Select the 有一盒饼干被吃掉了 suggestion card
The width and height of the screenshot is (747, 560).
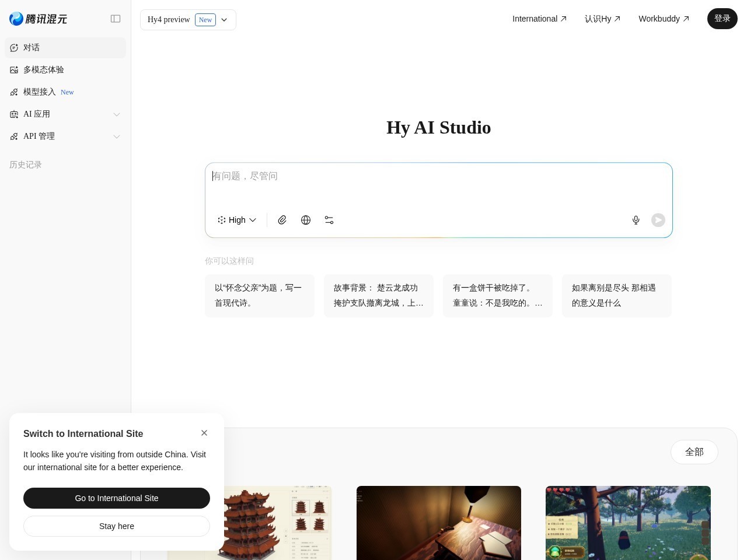[498, 296]
